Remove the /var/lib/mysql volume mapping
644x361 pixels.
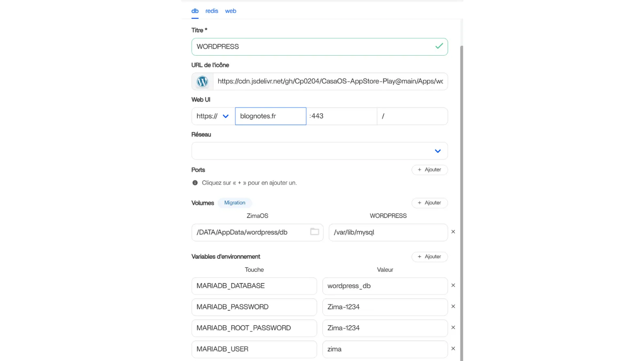[x=453, y=232]
